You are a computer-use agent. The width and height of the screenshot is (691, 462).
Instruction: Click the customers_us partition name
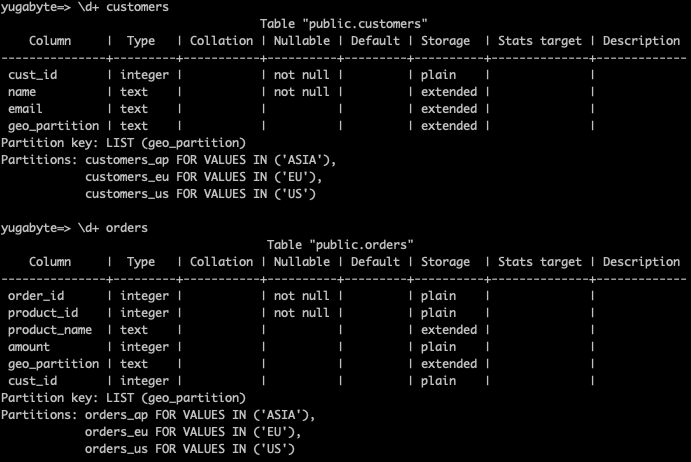click(x=127, y=194)
